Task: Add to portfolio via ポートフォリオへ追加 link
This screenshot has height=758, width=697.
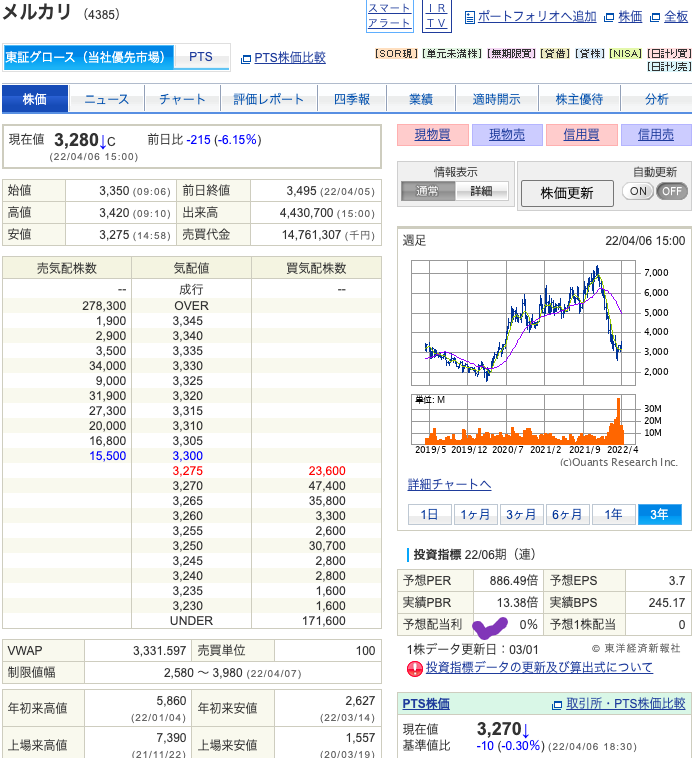Action: tap(537, 17)
